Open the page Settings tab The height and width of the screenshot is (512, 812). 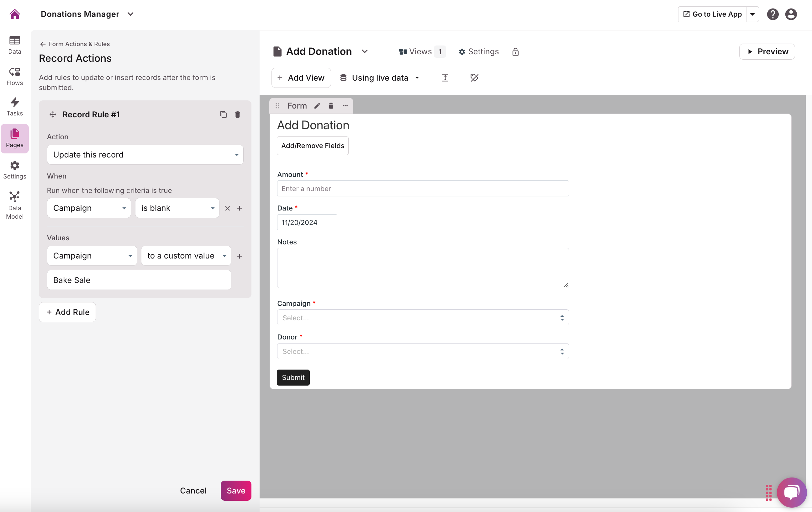pos(478,52)
